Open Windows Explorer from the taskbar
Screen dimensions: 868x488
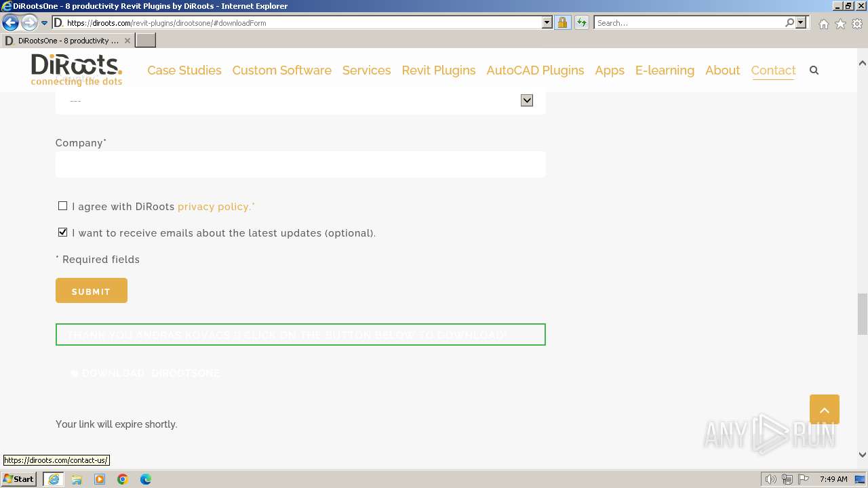click(x=77, y=479)
